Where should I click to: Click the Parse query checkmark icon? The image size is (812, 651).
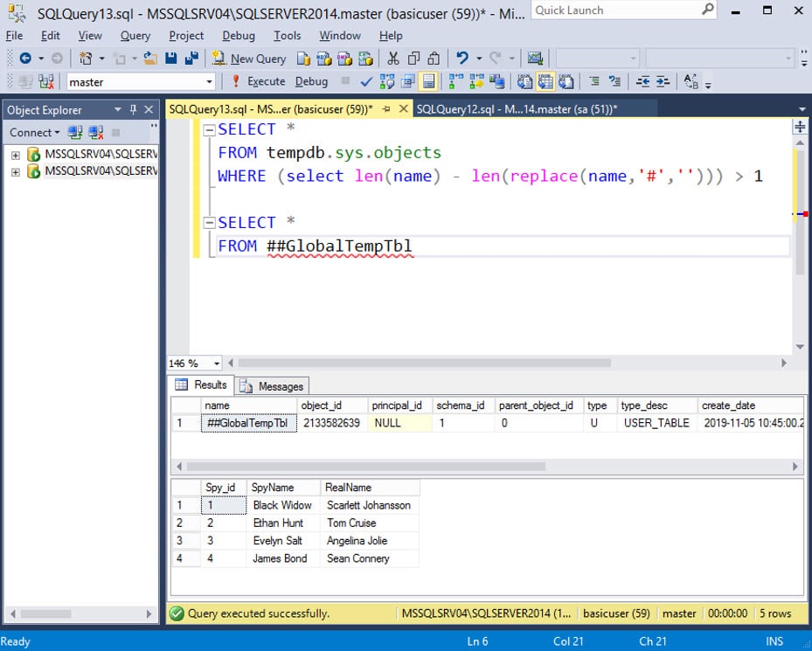364,81
